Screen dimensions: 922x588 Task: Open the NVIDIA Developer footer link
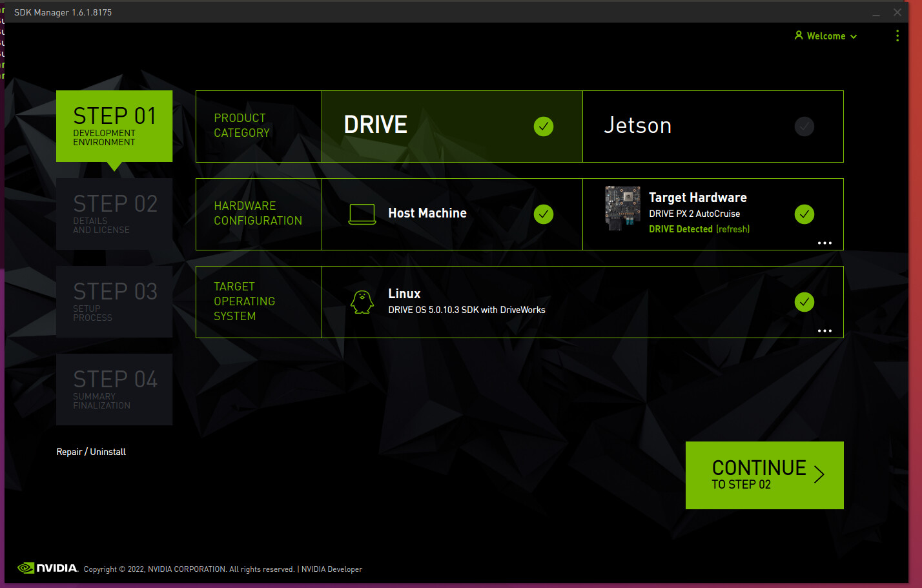331,569
